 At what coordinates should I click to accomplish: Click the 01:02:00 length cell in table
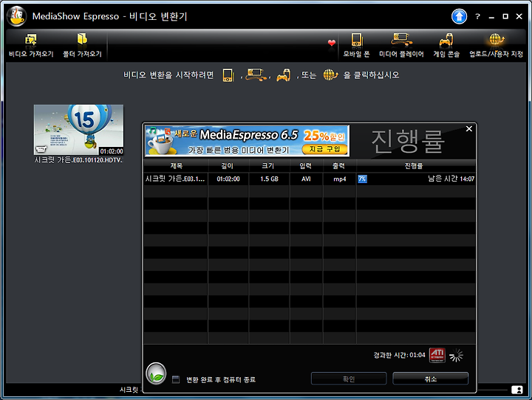pos(228,179)
